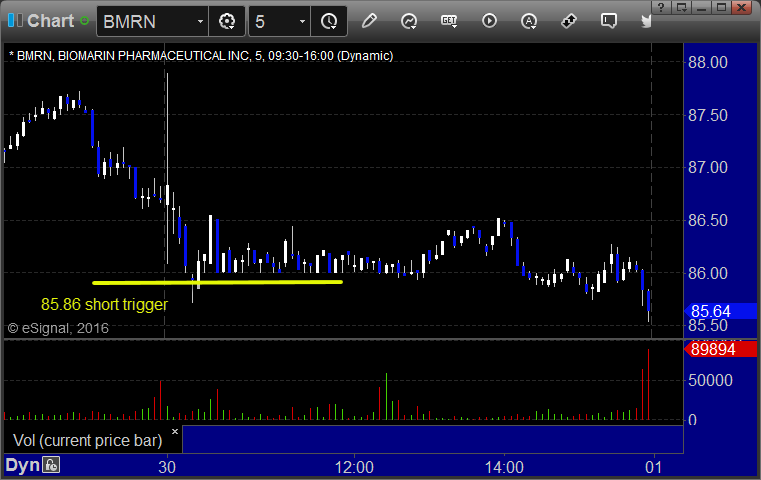Click the bar replay play icon
761x480 pixels.
point(489,21)
